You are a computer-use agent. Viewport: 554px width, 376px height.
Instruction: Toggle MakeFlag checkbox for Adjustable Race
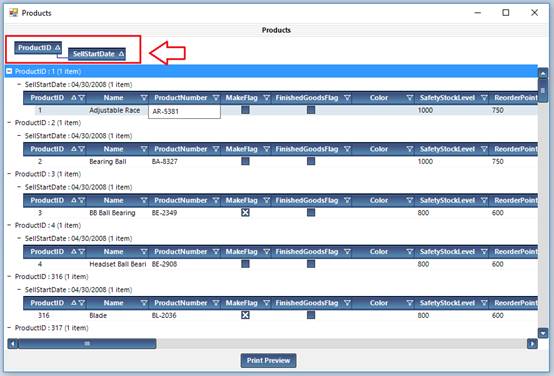click(245, 110)
